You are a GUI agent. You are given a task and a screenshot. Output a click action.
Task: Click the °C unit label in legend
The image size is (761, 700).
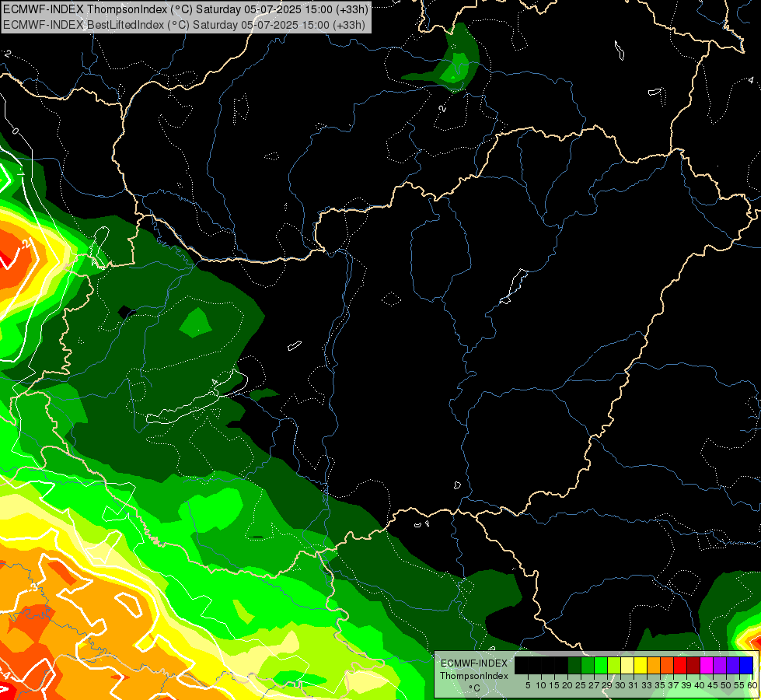(475, 688)
